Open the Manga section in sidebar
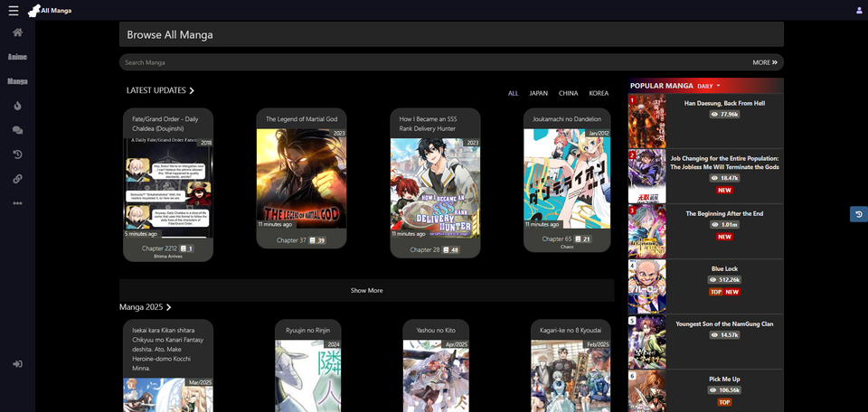This screenshot has height=412, width=868. click(18, 81)
